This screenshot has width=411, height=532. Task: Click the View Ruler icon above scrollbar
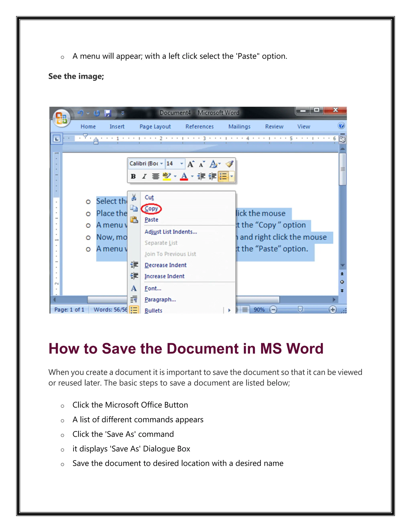pyautogui.click(x=342, y=140)
